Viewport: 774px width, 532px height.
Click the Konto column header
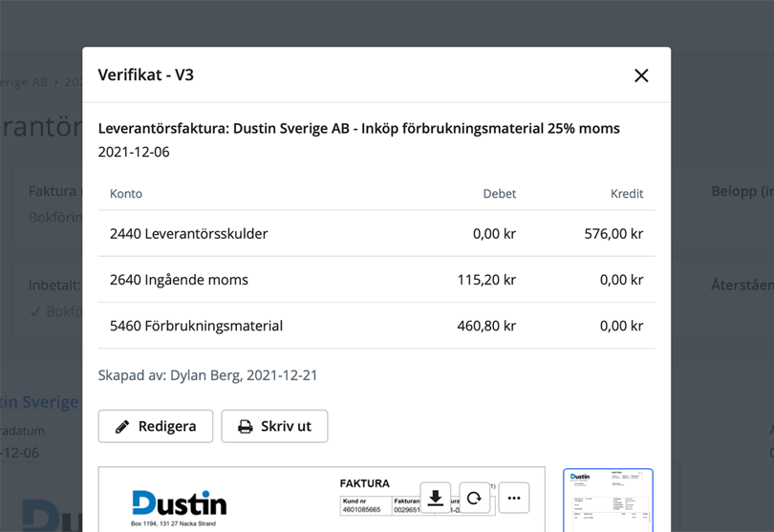coord(126,194)
